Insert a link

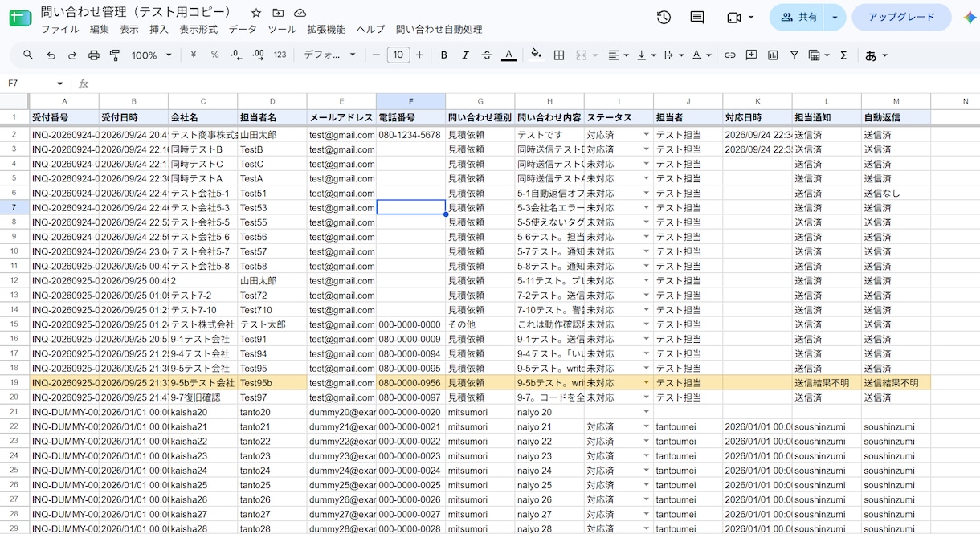point(729,55)
